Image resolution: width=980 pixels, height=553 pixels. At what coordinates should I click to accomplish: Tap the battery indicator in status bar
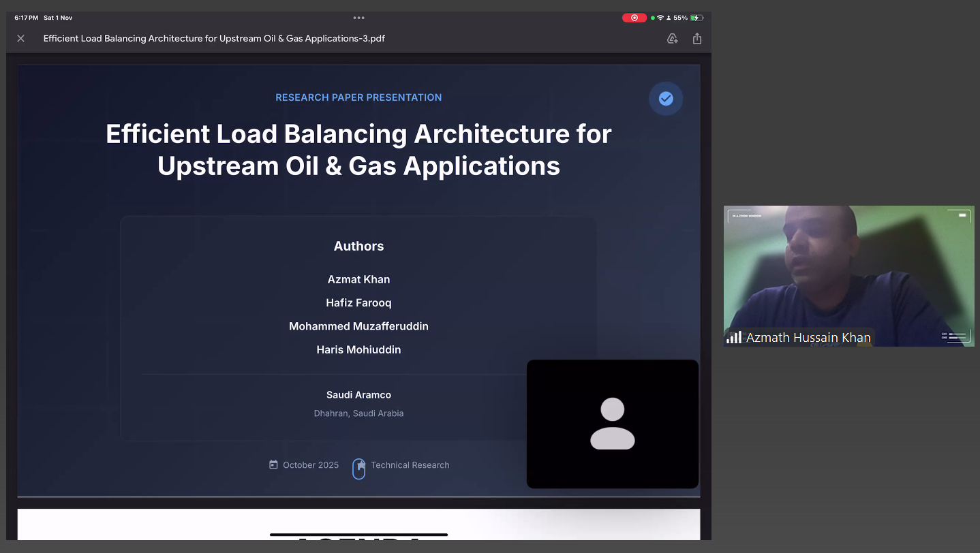696,18
